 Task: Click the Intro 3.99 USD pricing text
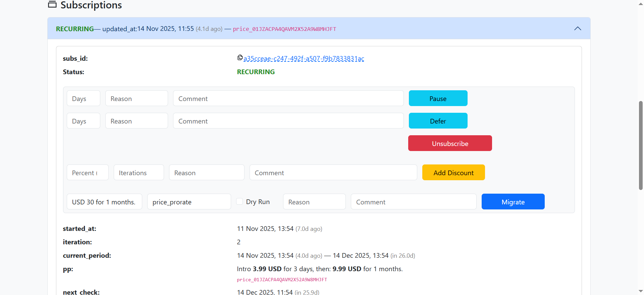[x=320, y=269]
